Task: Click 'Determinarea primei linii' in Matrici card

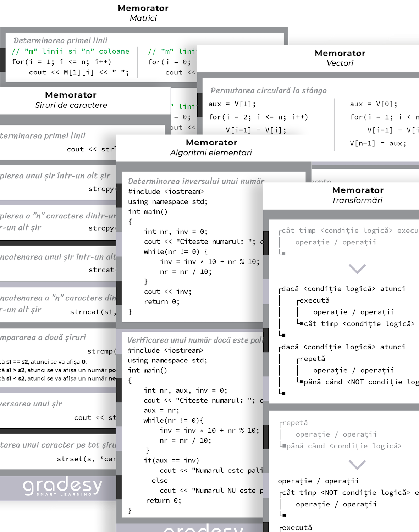Action: 60,40
